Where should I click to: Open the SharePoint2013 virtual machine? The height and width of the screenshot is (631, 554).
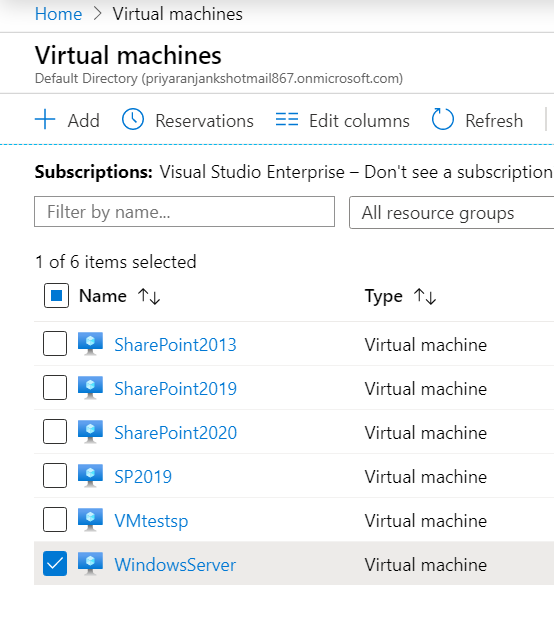[x=175, y=345]
